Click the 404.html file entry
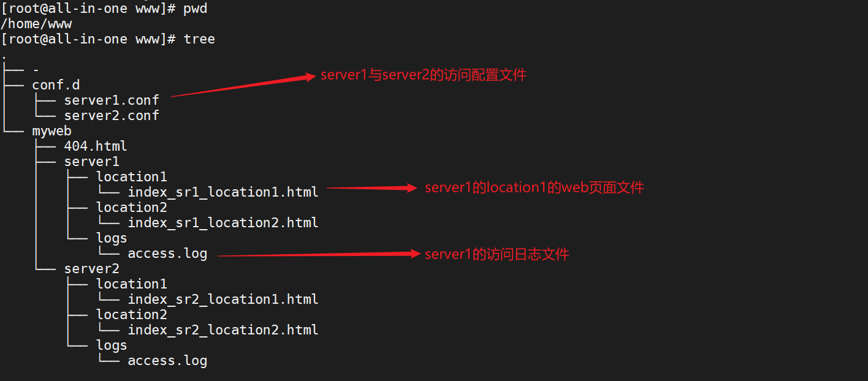 click(96, 146)
